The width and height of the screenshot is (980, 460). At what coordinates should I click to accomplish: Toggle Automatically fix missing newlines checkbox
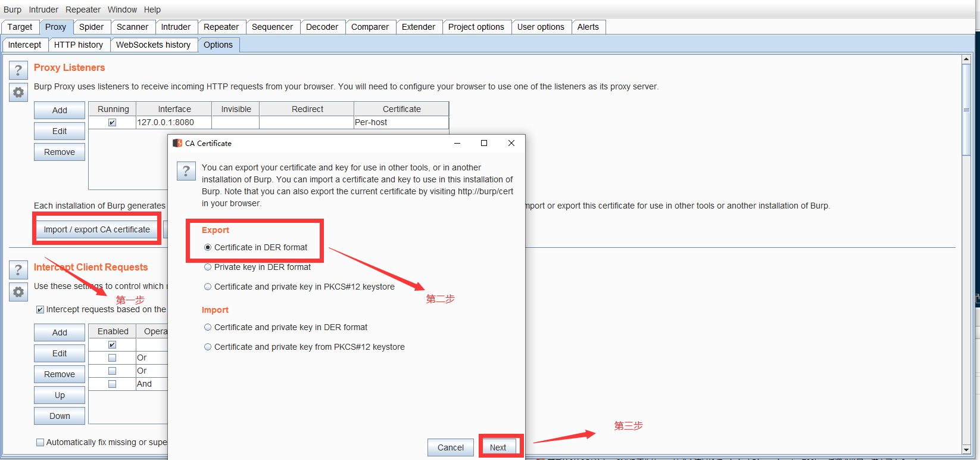coord(40,442)
